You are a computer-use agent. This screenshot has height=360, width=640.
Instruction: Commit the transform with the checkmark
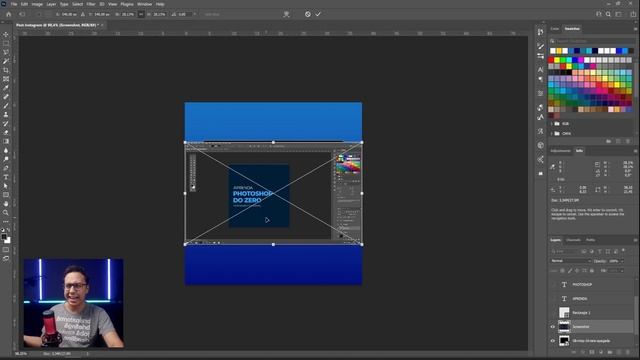318,14
